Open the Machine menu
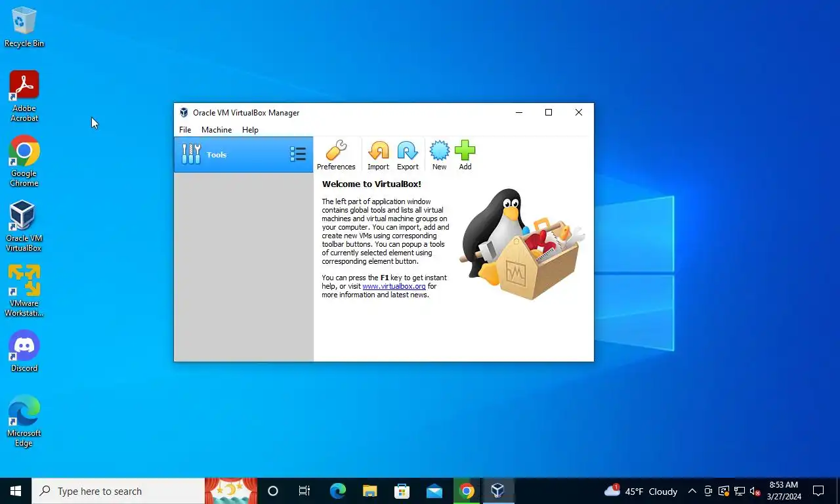This screenshot has height=504, width=840. [x=217, y=130]
